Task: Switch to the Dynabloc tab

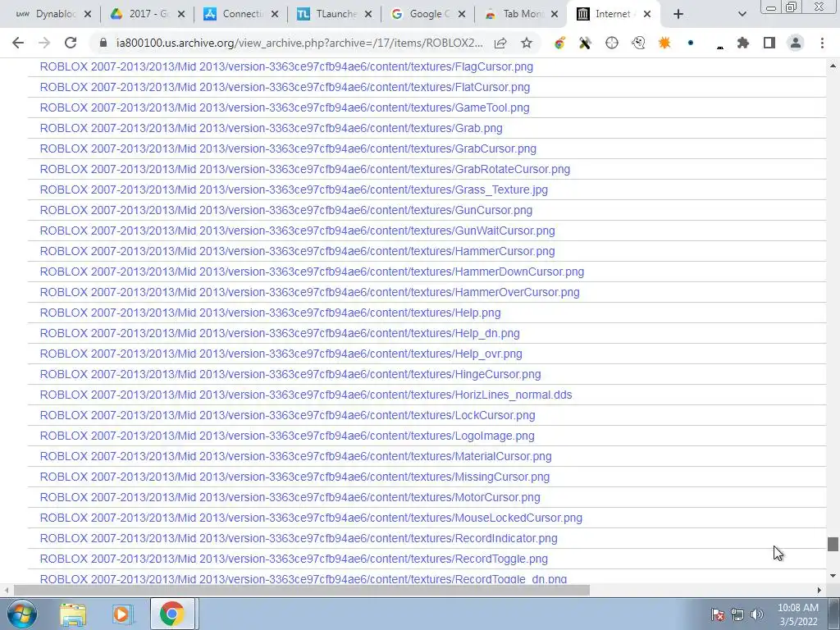Action: pyautogui.click(x=47, y=14)
